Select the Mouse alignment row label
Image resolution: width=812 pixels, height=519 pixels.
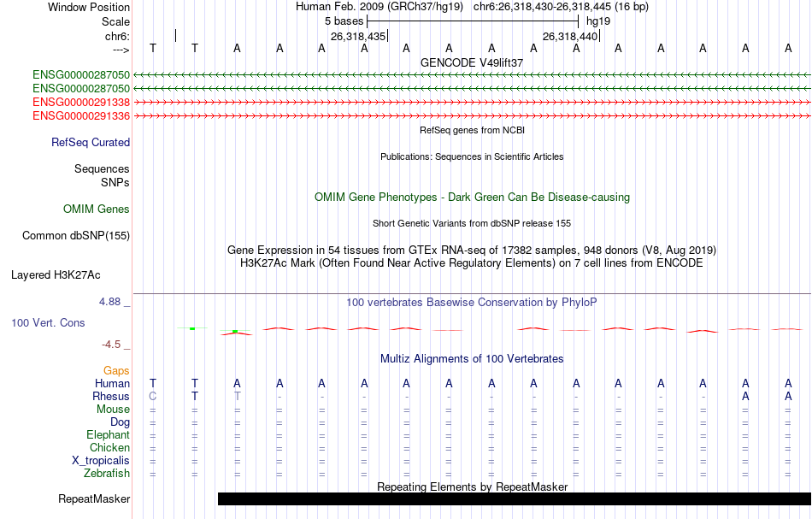point(113,410)
